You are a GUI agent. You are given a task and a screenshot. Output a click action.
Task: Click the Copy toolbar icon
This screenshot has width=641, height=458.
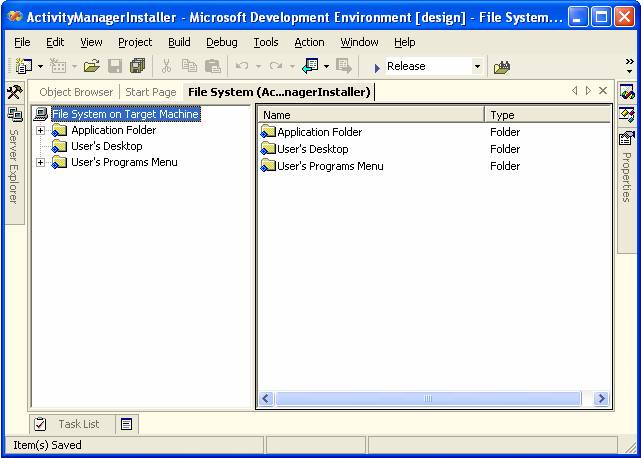coord(189,66)
